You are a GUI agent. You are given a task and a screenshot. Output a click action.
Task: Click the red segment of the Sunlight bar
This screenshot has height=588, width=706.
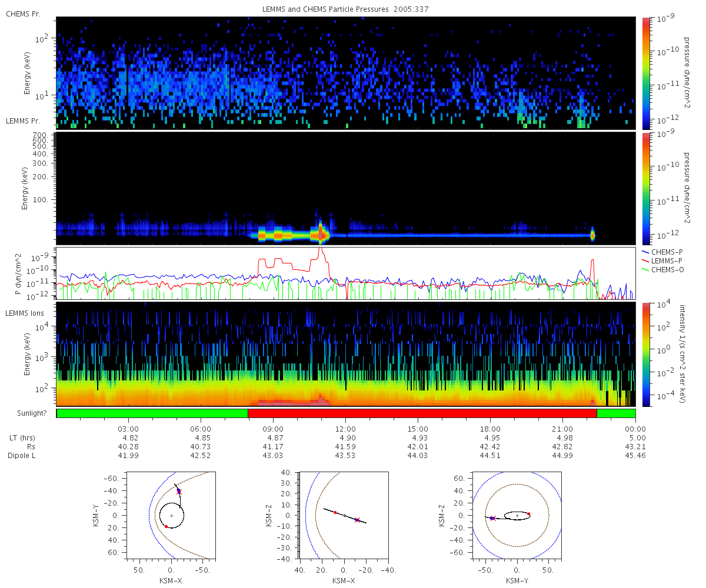point(422,413)
